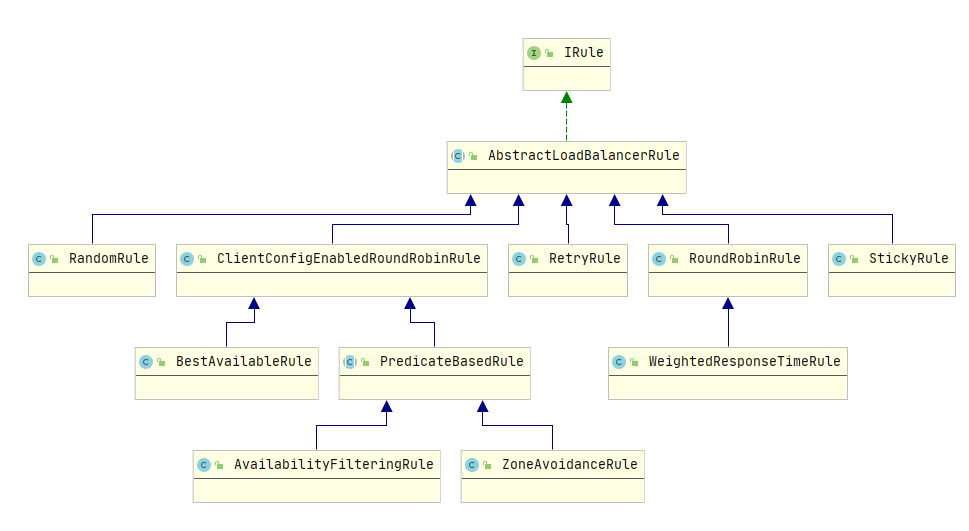Viewport: 969px width, 531px height.
Task: Select the ClientConfigEnabledRoundRobinRule class name
Action: 349,258
